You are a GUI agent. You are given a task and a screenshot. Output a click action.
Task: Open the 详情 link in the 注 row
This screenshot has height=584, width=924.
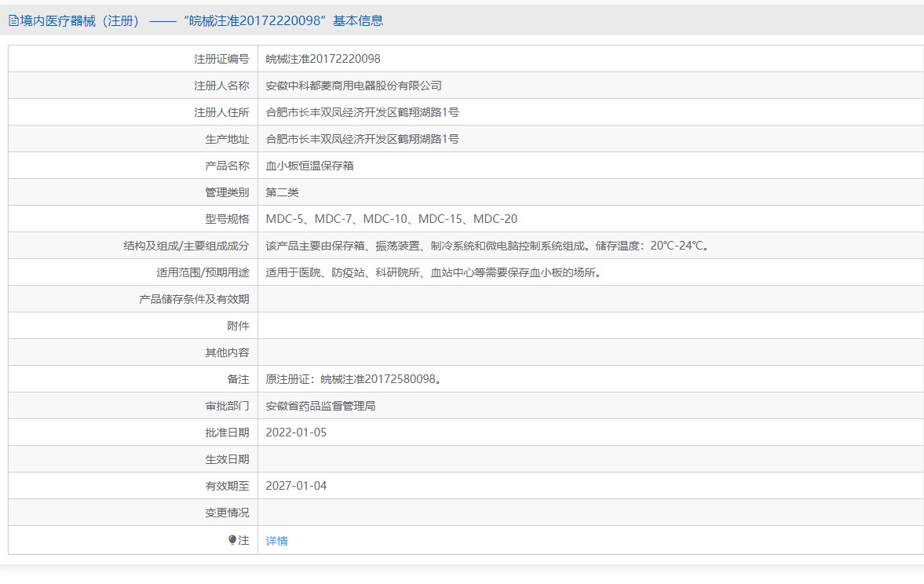pyautogui.click(x=276, y=540)
